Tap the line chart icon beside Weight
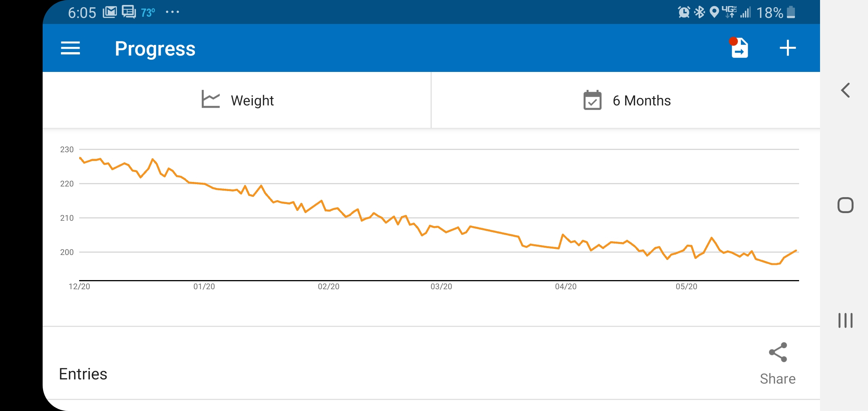This screenshot has height=411, width=868. pyautogui.click(x=211, y=99)
